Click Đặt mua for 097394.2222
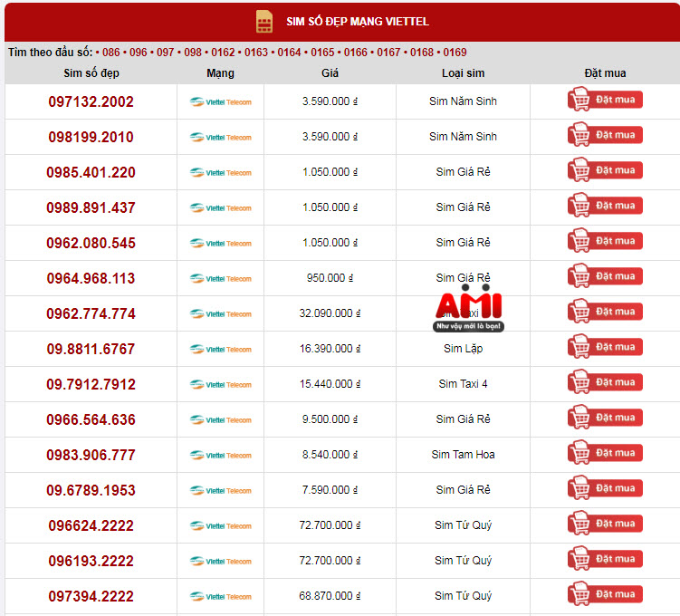 coord(605,594)
